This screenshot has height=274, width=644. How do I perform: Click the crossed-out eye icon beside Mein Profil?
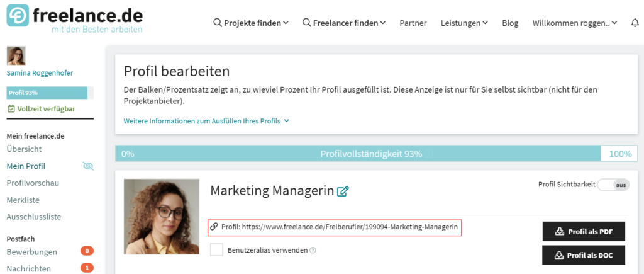click(x=87, y=166)
